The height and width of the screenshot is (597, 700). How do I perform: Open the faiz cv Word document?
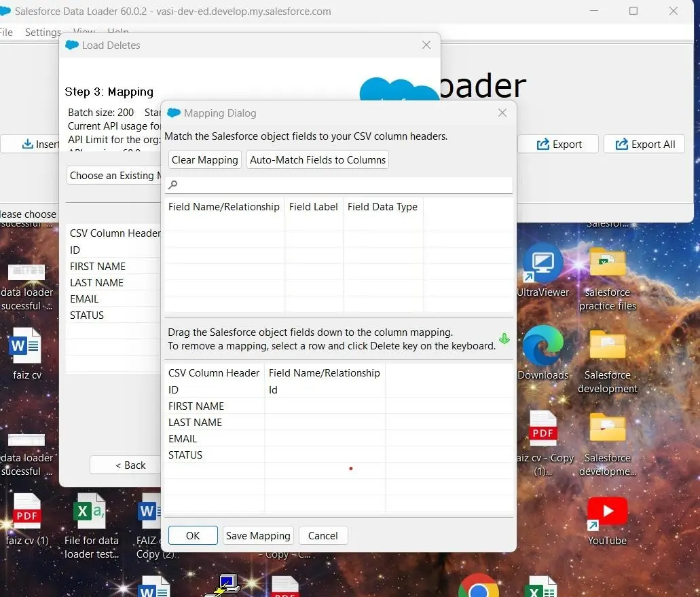(x=26, y=347)
